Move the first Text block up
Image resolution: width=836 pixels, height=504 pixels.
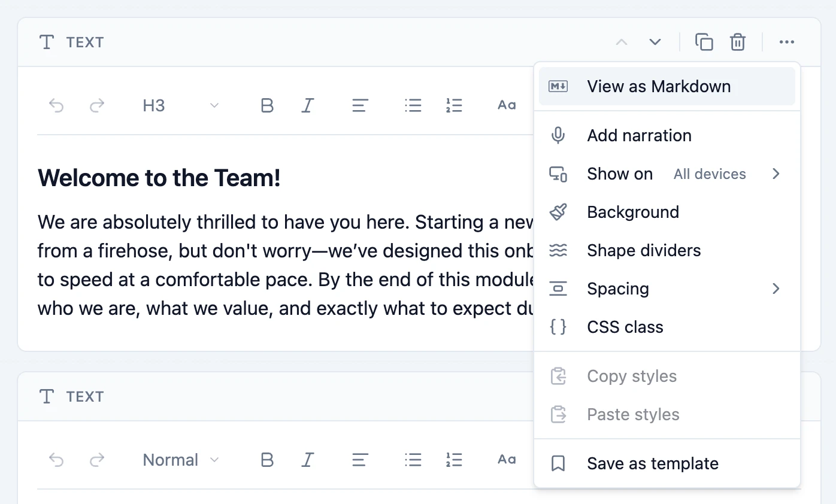click(x=622, y=42)
